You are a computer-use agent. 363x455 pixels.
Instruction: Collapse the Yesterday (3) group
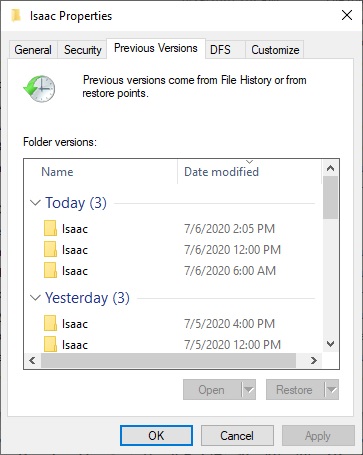(x=35, y=298)
